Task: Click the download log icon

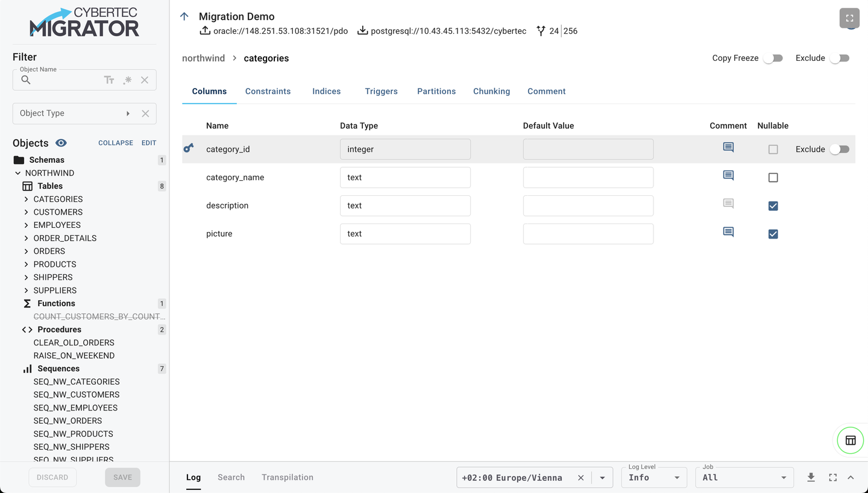Action: (x=811, y=477)
